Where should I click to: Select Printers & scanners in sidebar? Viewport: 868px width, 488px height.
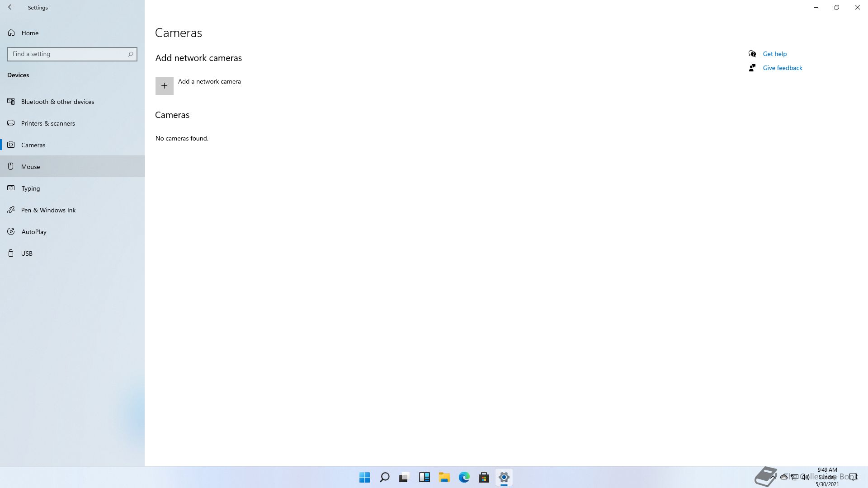(x=48, y=123)
